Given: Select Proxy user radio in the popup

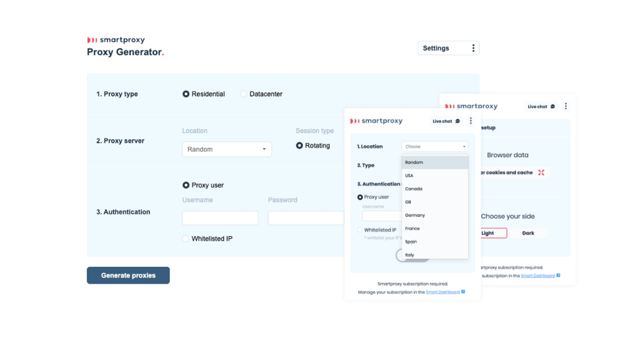Looking at the screenshot, I should tap(360, 197).
